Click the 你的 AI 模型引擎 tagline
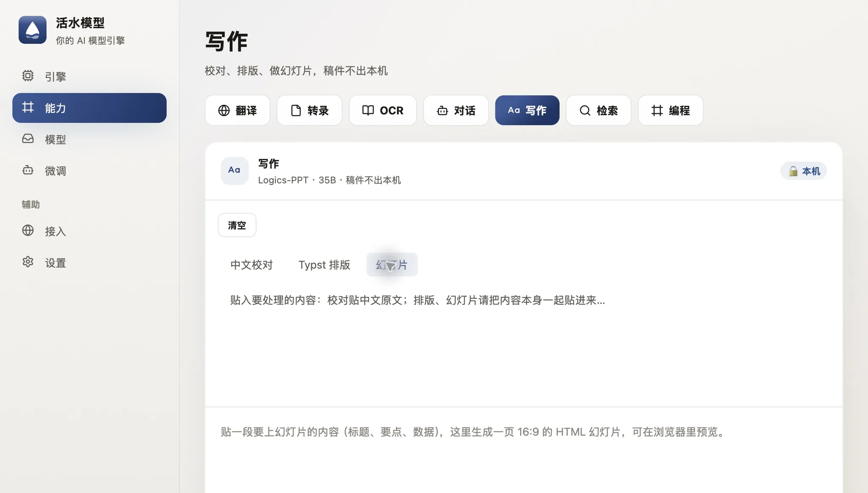This screenshot has height=493, width=868. pyautogui.click(x=90, y=40)
